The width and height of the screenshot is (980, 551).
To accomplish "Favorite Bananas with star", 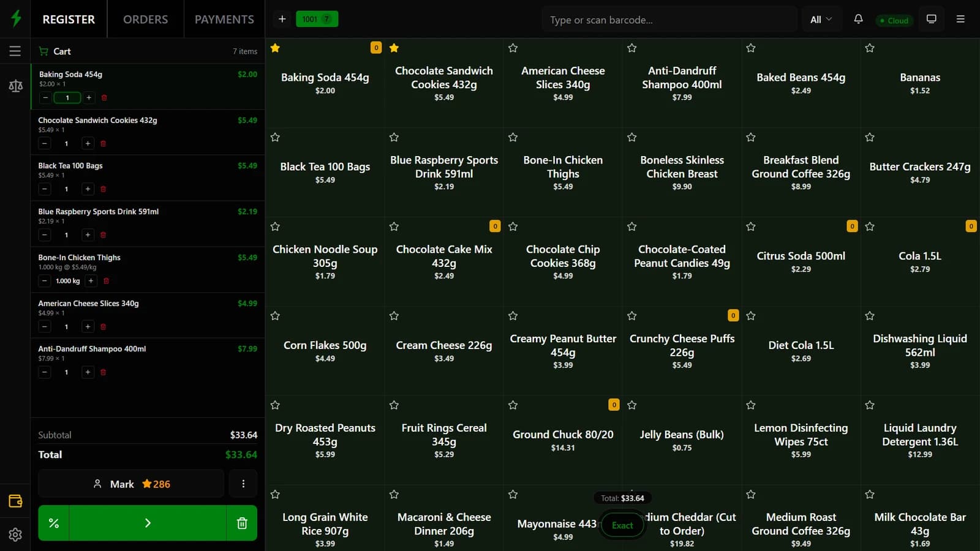I will 870,48.
